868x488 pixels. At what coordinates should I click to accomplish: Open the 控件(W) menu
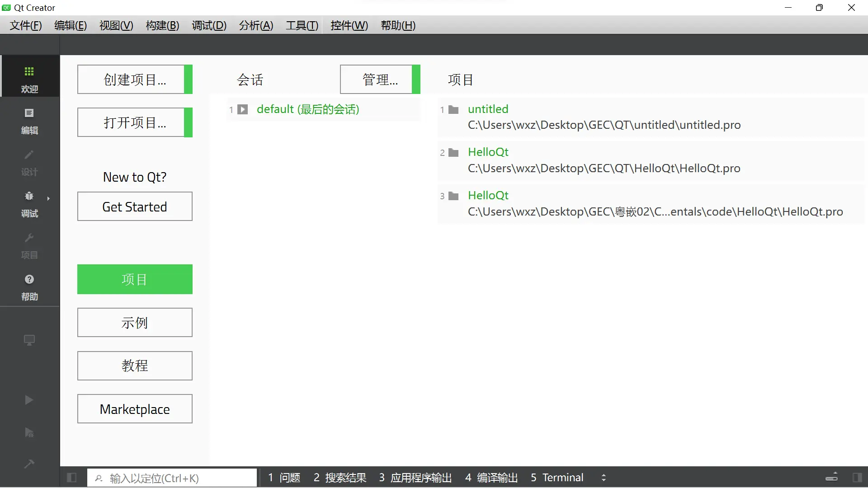(349, 25)
